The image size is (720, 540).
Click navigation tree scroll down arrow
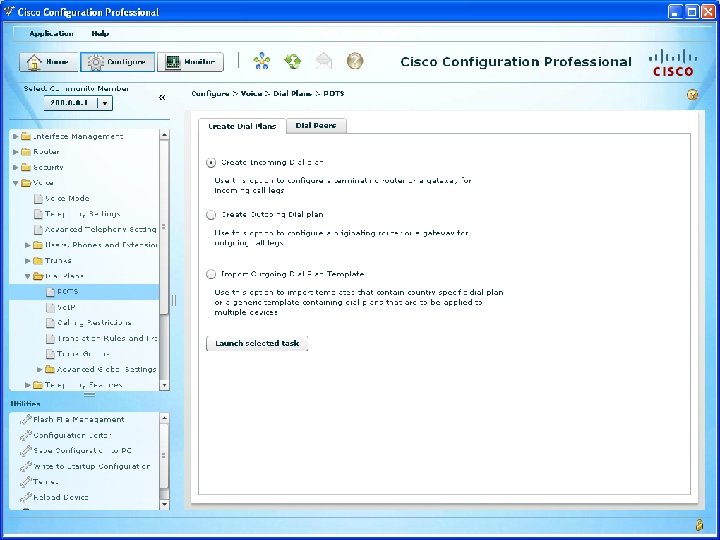click(164, 385)
